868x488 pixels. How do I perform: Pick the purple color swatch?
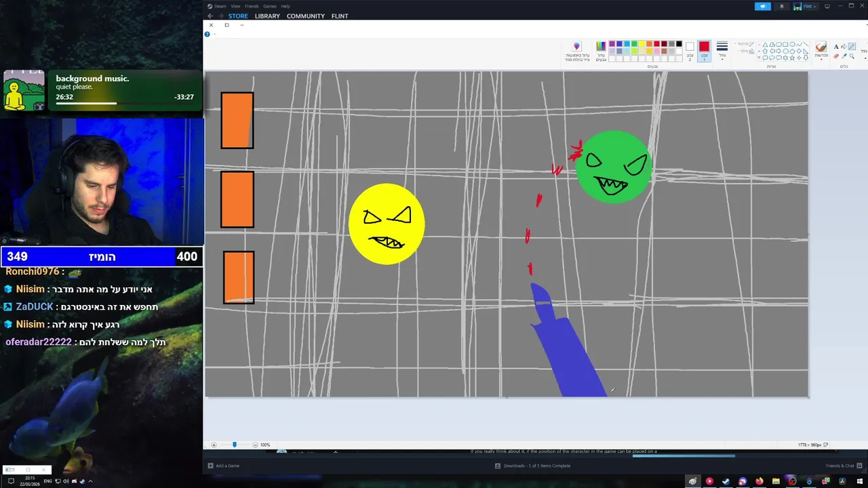pos(612,43)
